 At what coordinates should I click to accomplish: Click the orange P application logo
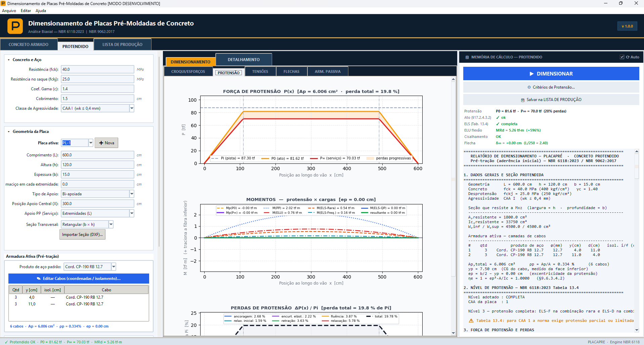click(15, 26)
